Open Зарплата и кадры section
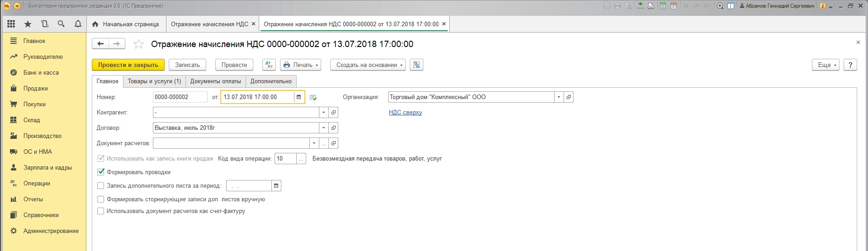868x251 pixels. [x=47, y=167]
